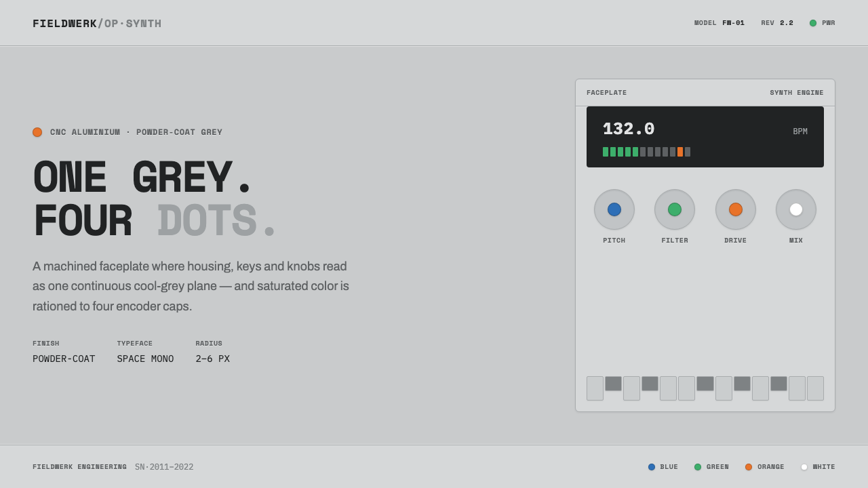Click the green FILTER encoder knob
The width and height of the screenshot is (868, 488).
coord(675,209)
